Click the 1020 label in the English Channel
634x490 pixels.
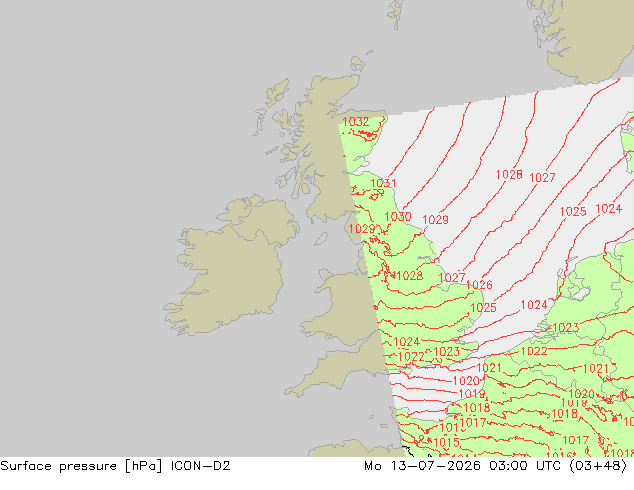pyautogui.click(x=466, y=381)
